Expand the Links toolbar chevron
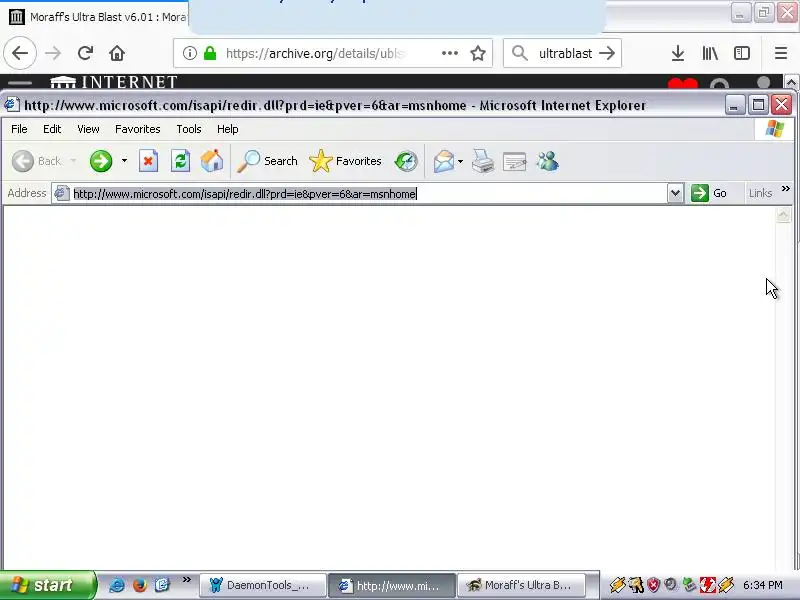This screenshot has height=600, width=800. point(786,189)
